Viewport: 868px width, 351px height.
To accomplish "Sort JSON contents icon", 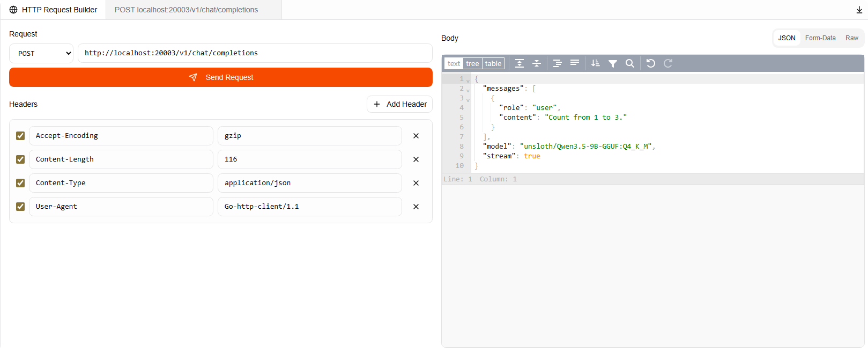I will 596,63.
